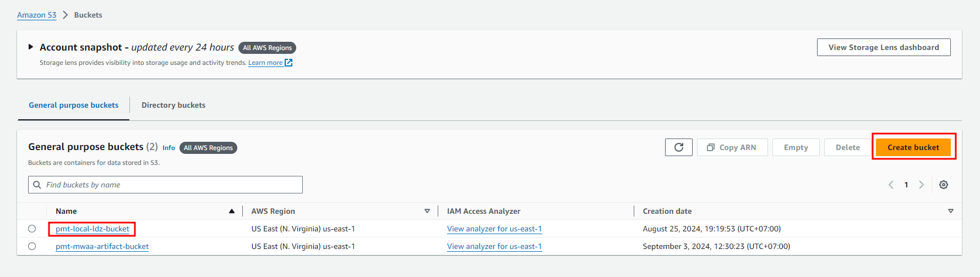Focus the Find buckets by name field
This screenshot has height=277, width=980.
(x=165, y=185)
